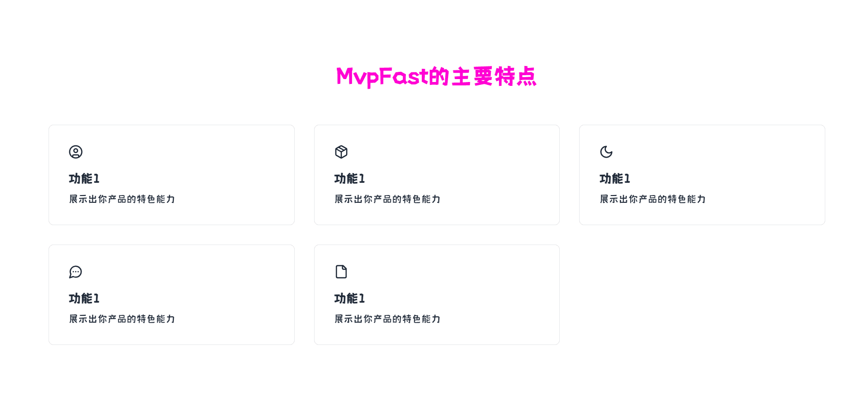Select the 功能1 title below the user icon
The image size is (868, 409).
[84, 179]
